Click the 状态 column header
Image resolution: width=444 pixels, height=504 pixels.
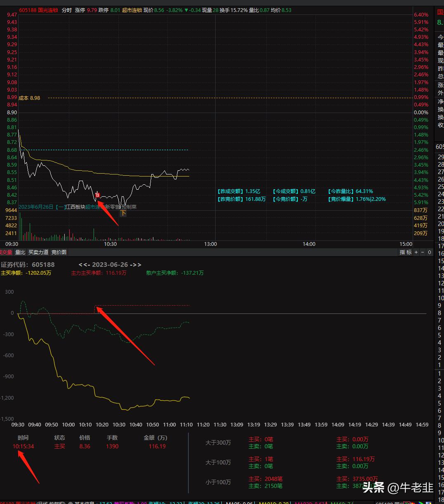click(x=59, y=438)
